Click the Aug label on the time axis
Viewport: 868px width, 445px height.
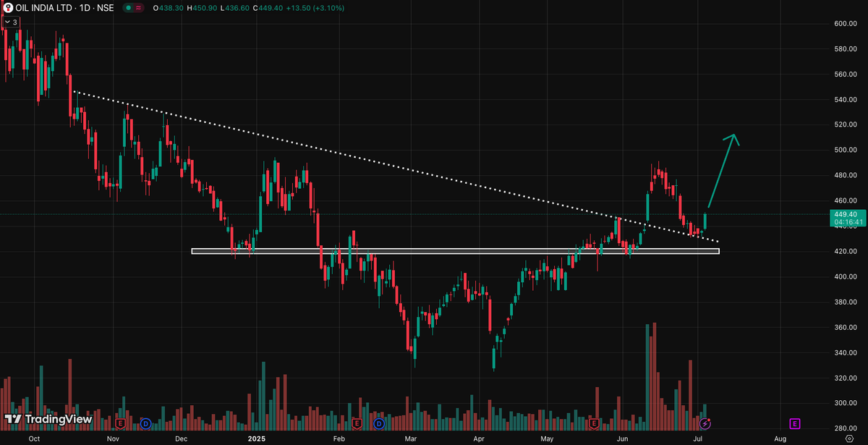[x=780, y=438]
